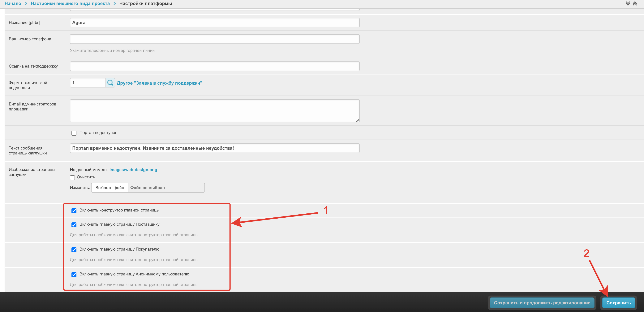Expand all sections with double down chevron
Viewport: 644px width, 312px height.
click(628, 3)
